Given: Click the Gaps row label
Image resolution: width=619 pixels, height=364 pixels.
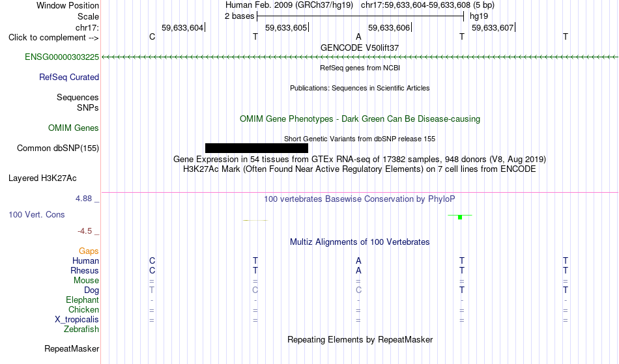Looking at the screenshot, I should point(89,251).
